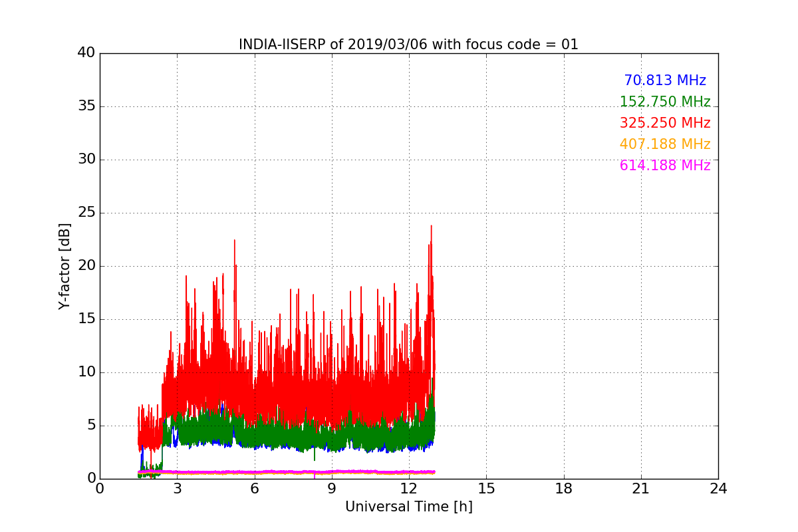The height and width of the screenshot is (532, 798).
Task: Click the x-axis tick label 9
Action: pos(332,489)
